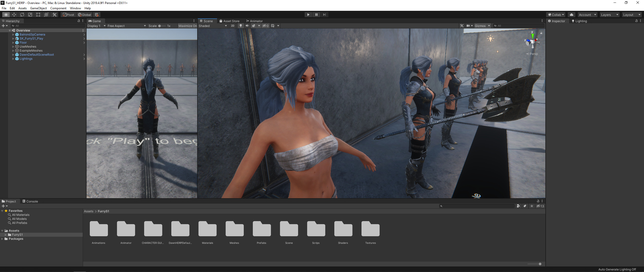Select the Rotate tool
This screenshot has height=272, width=644.
[22, 15]
